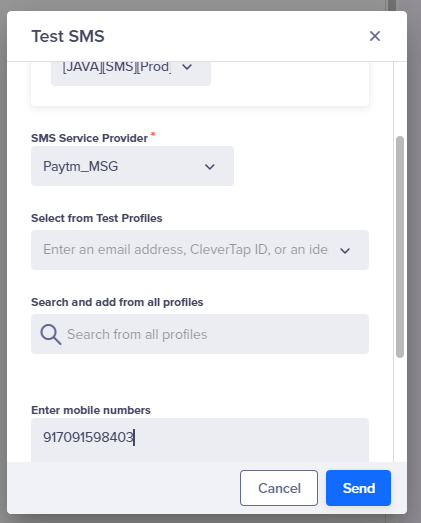Select the [JAVA][SMS][Prod] text in the dropdown

116,67
